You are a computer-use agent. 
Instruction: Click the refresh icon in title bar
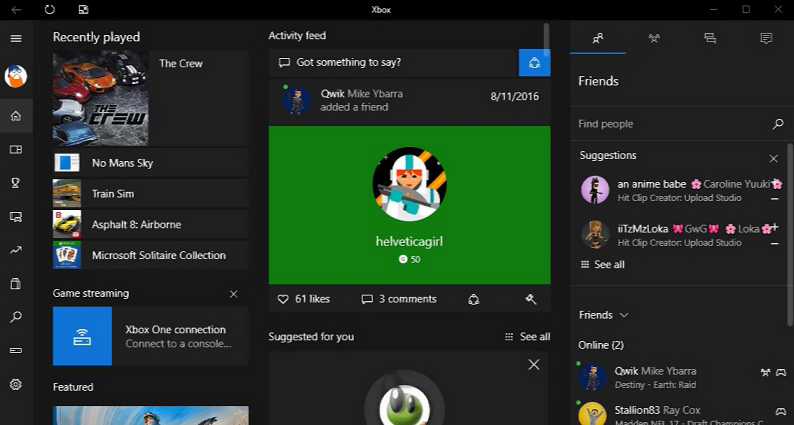pyautogui.click(x=50, y=10)
